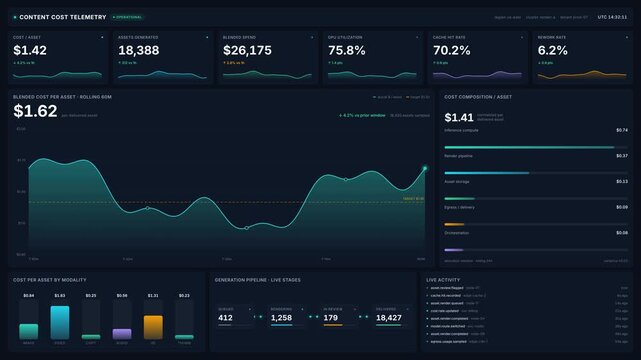Click the purple Orchestration bar
The width and height of the screenshot is (641, 360).
454,250
